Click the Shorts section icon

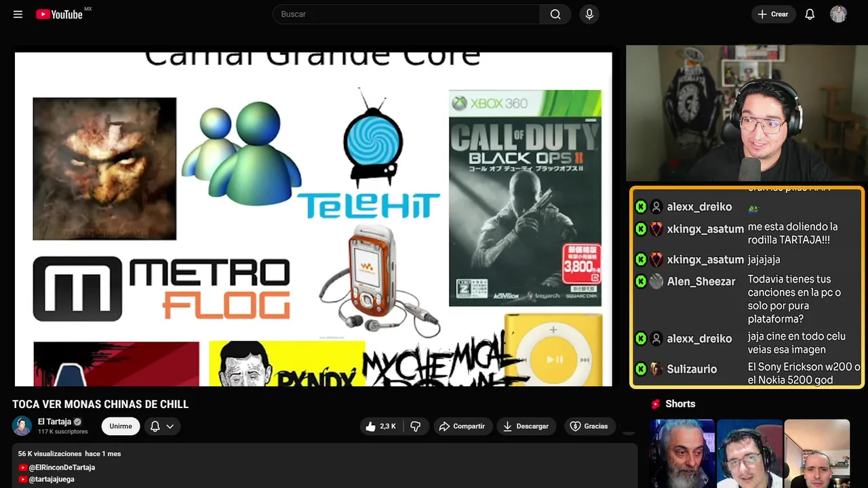point(656,404)
